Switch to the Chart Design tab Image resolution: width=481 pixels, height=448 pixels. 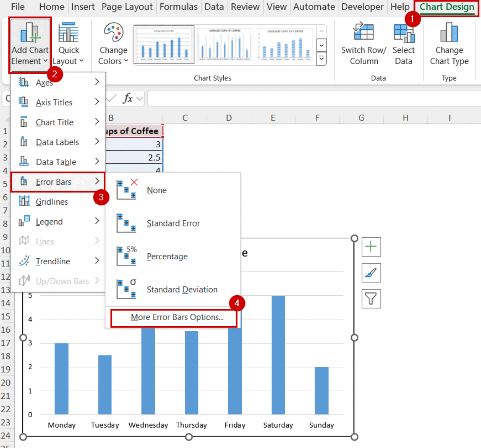446,7
